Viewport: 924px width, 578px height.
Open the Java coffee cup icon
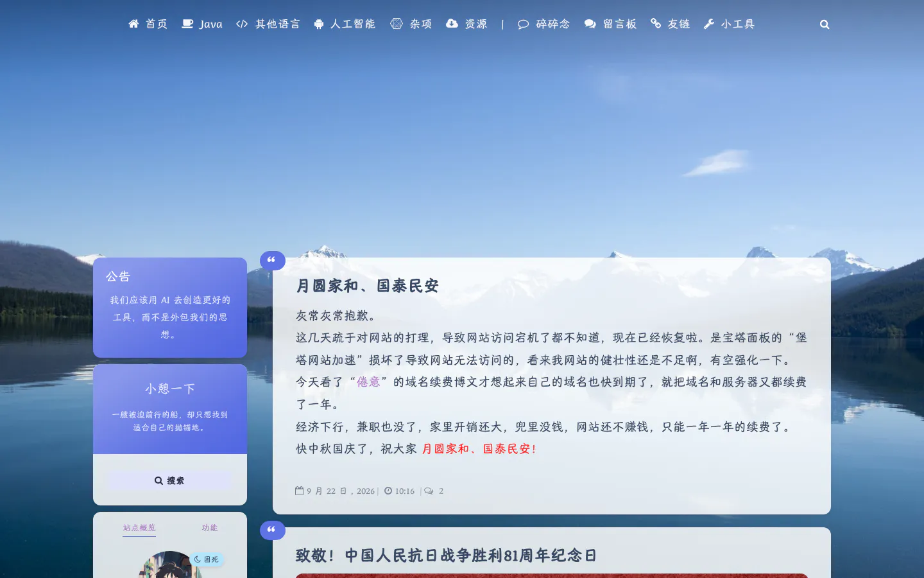pyautogui.click(x=187, y=24)
